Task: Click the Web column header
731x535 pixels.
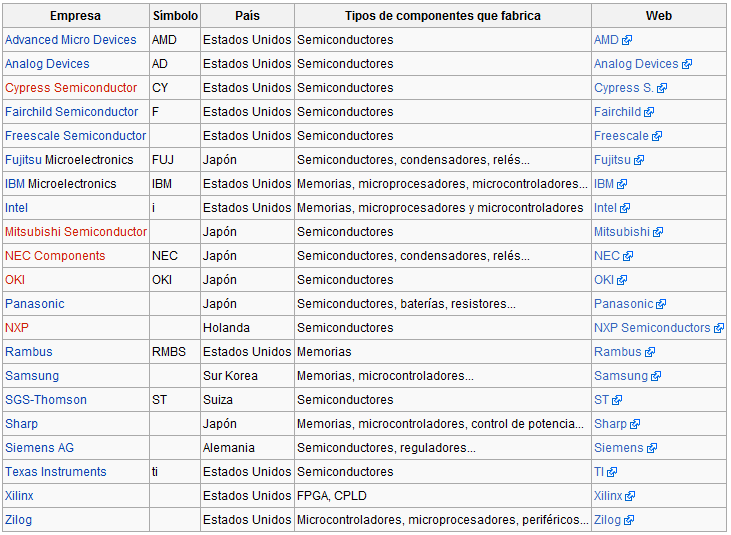Action: (x=659, y=16)
